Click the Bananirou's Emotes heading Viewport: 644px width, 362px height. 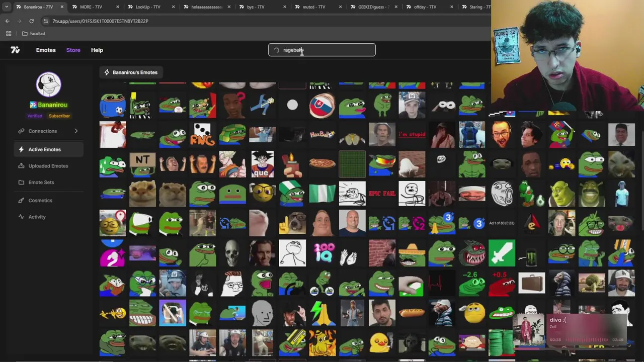pos(131,72)
